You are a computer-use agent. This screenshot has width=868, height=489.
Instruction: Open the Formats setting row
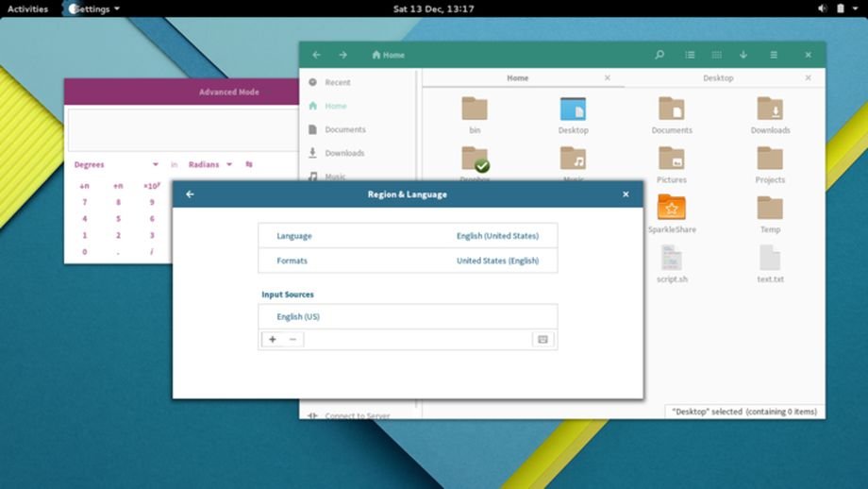407,261
